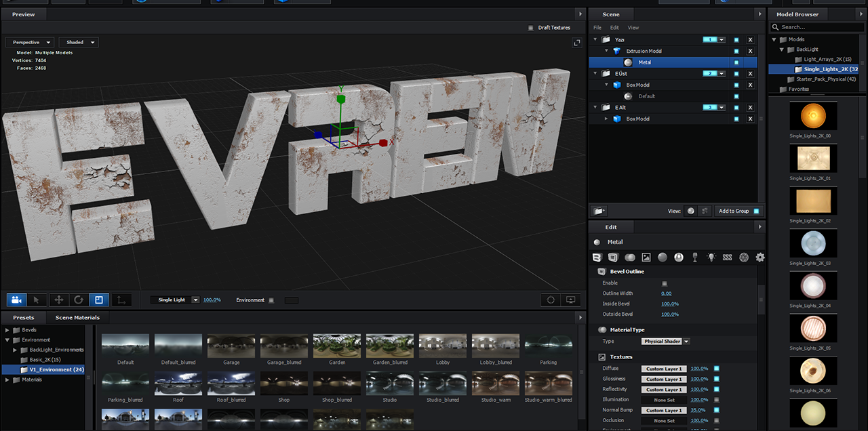The height and width of the screenshot is (431, 868).
Task: Remove Yazı group with its X button
Action: (x=750, y=40)
